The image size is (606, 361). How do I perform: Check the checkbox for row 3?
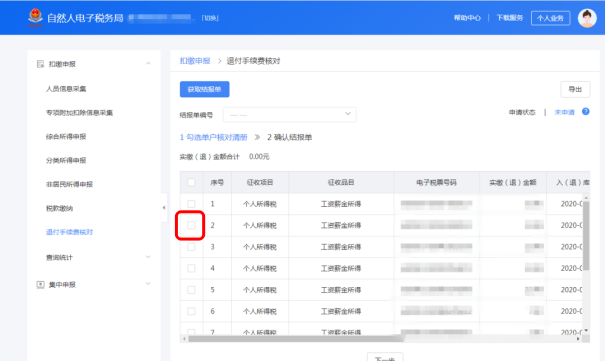(191, 247)
